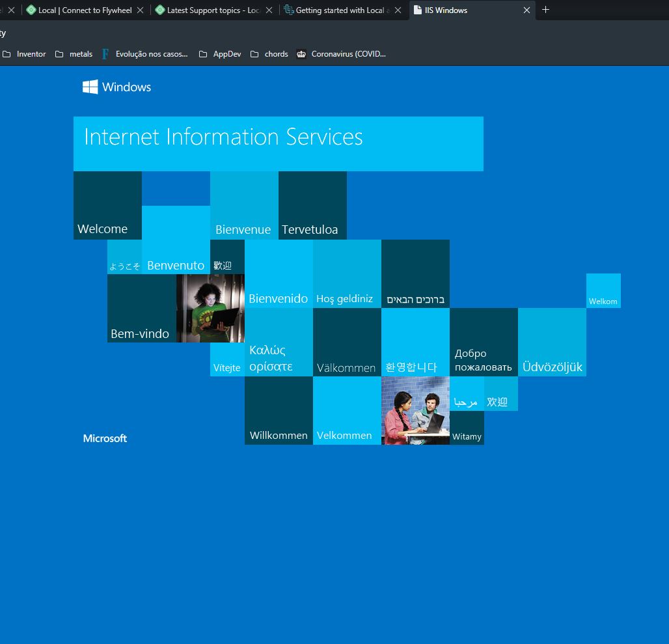Click the 歡迎 tile
Screen dimensions: 669x644
coord(227,257)
